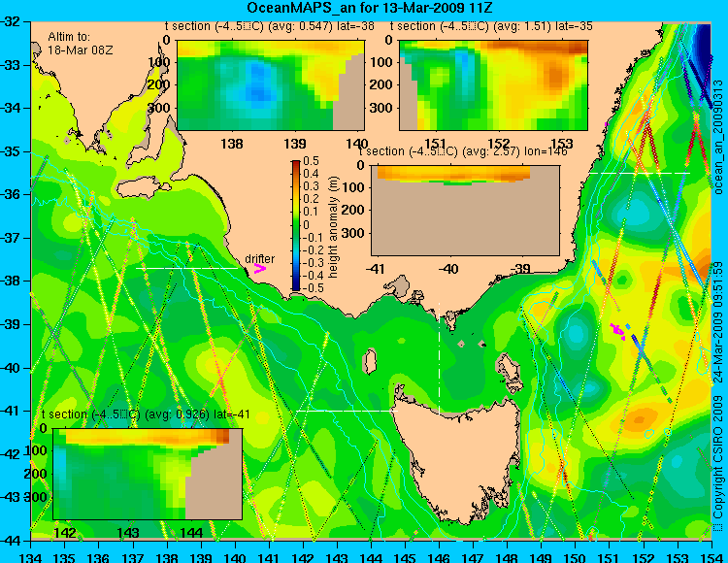Click the "153" tick under the lat=-35 inset
Viewport: 728px width, 563px height.
point(562,144)
